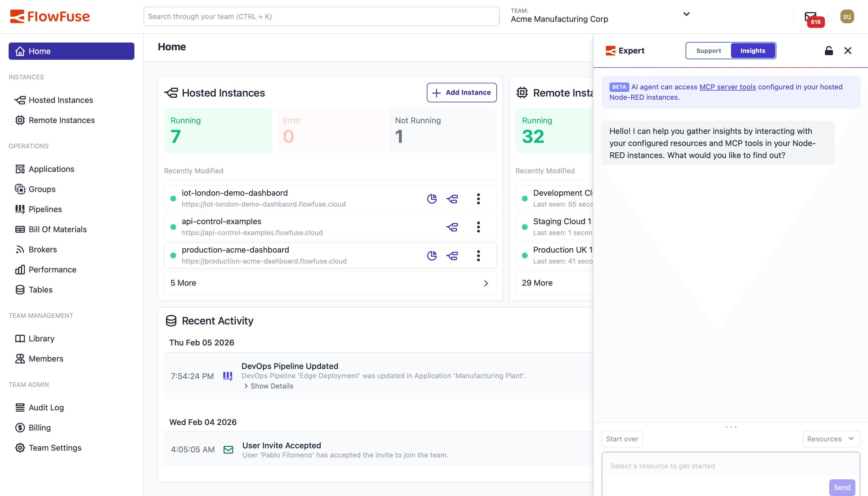Open editor icon for api-control-examples
Screen dimensions: 868x496
tap(452, 227)
